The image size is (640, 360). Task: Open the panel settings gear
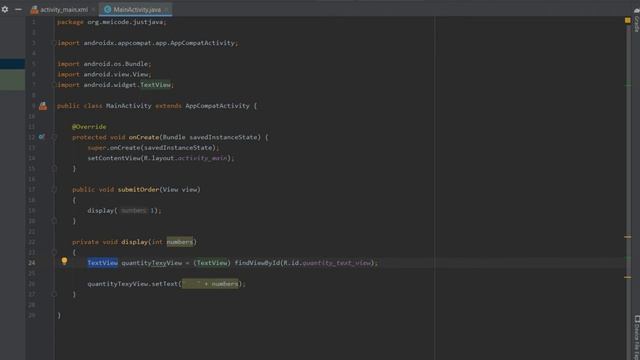point(4,9)
